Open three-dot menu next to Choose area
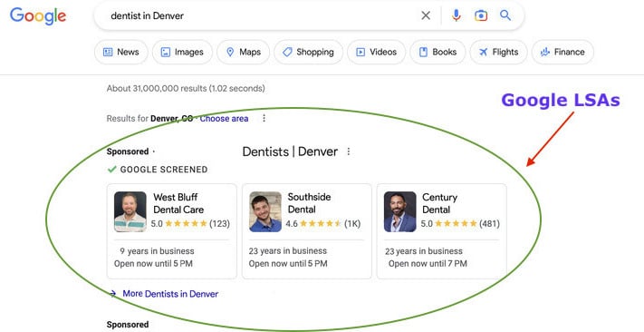This screenshot has height=332, width=644. pyautogui.click(x=264, y=119)
